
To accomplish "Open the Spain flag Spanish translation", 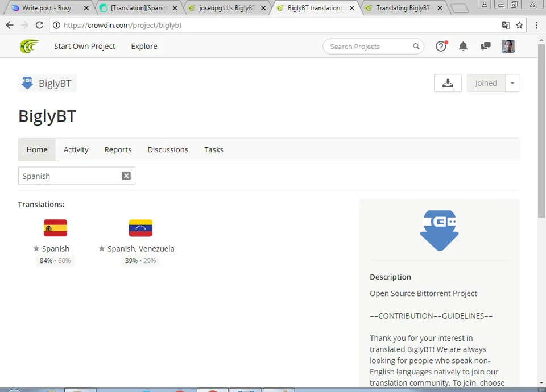I will click(55, 228).
